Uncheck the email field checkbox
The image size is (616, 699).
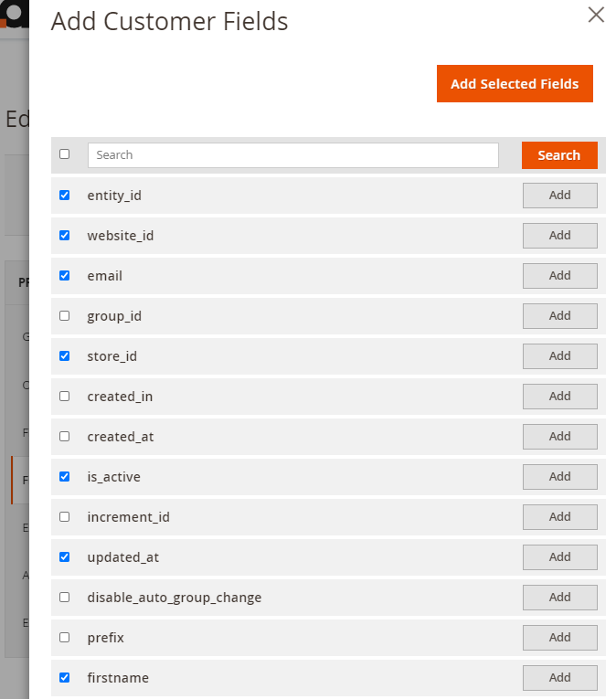[64, 276]
